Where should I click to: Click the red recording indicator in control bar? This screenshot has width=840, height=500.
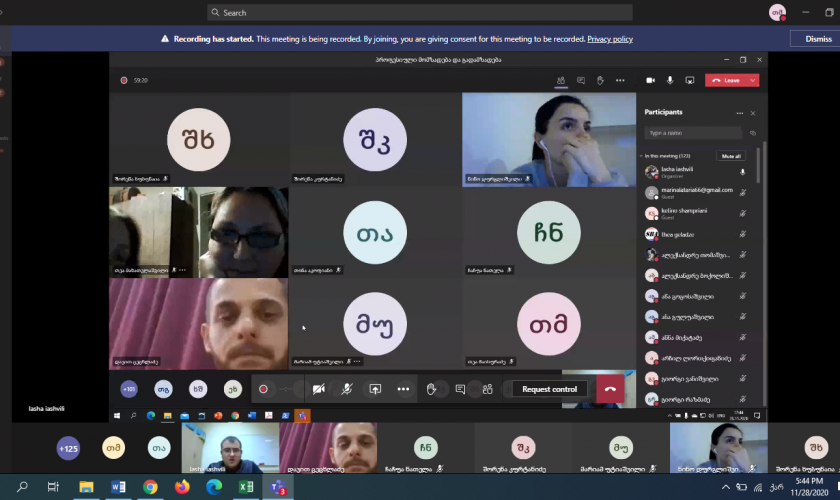pos(263,389)
